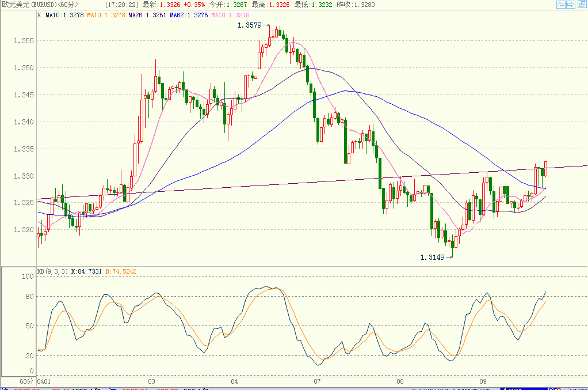Click the 1.335 price axis label
The image size is (588, 390).
24,149
